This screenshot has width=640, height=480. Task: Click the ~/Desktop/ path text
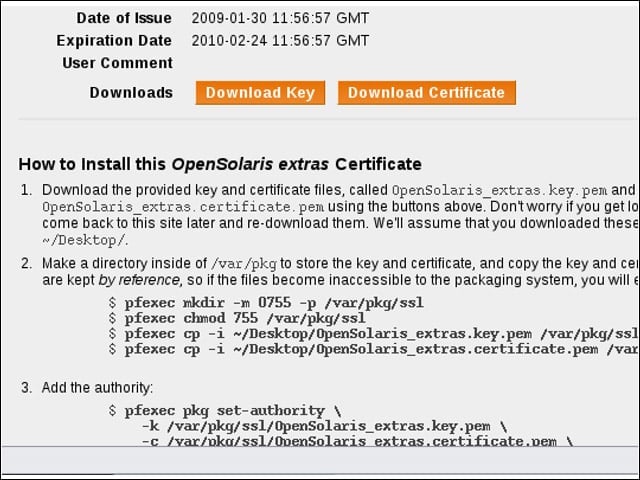click(x=84, y=240)
